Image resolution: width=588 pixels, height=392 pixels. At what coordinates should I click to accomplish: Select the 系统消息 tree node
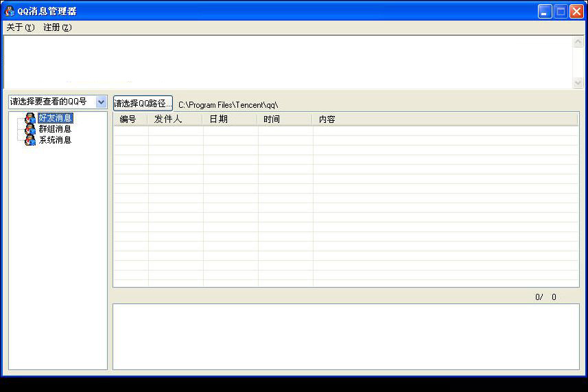pyautogui.click(x=55, y=140)
